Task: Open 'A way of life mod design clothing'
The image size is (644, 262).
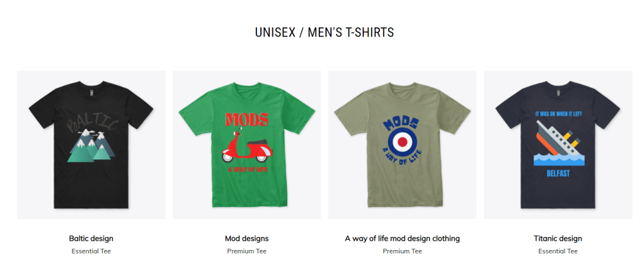Action: click(x=402, y=239)
